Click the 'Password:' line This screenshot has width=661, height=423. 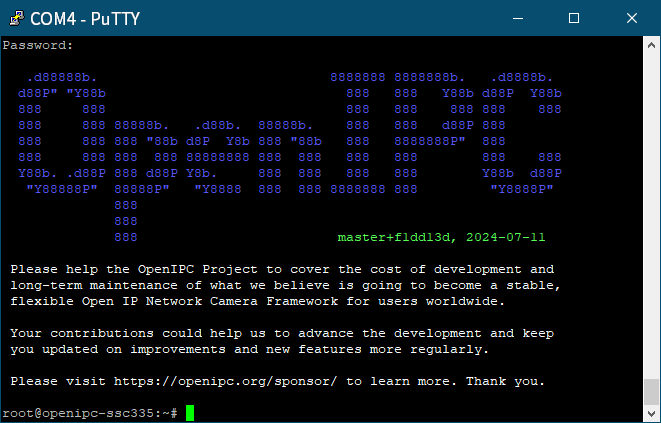[38, 45]
